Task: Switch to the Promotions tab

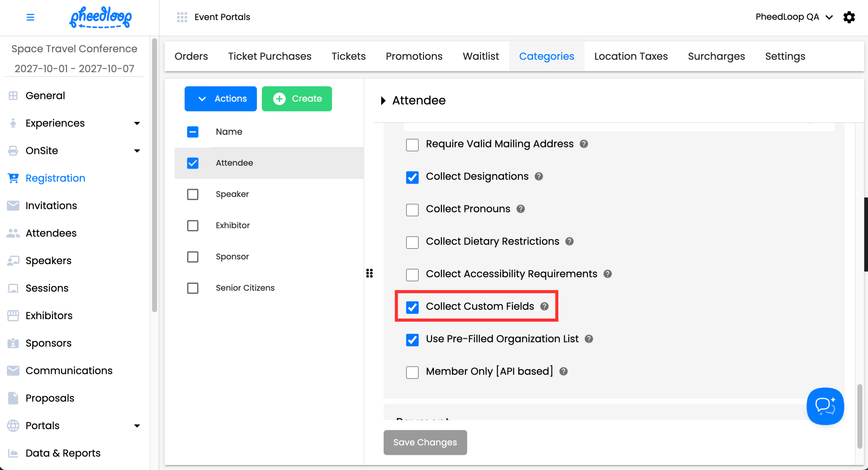Action: coord(414,56)
